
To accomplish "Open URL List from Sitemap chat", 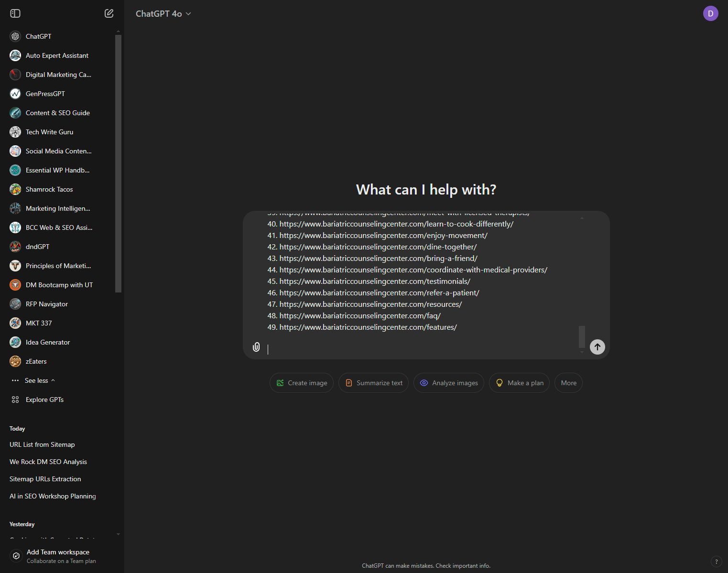I will click(42, 444).
